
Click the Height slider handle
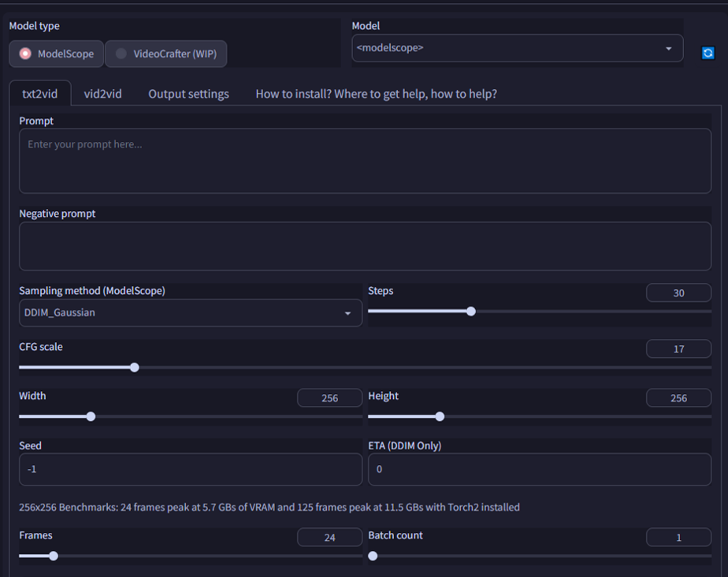440,416
